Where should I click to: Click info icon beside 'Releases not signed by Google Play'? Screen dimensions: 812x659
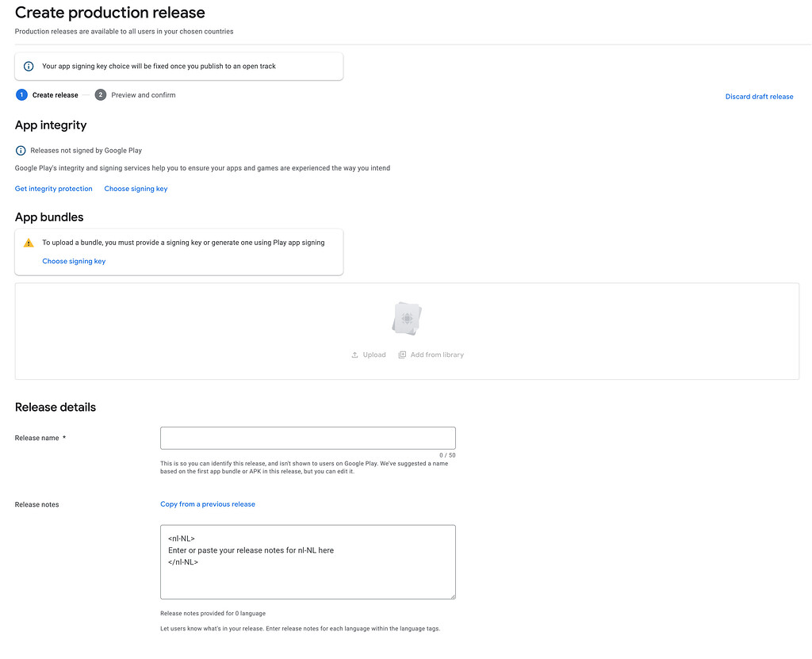(21, 150)
